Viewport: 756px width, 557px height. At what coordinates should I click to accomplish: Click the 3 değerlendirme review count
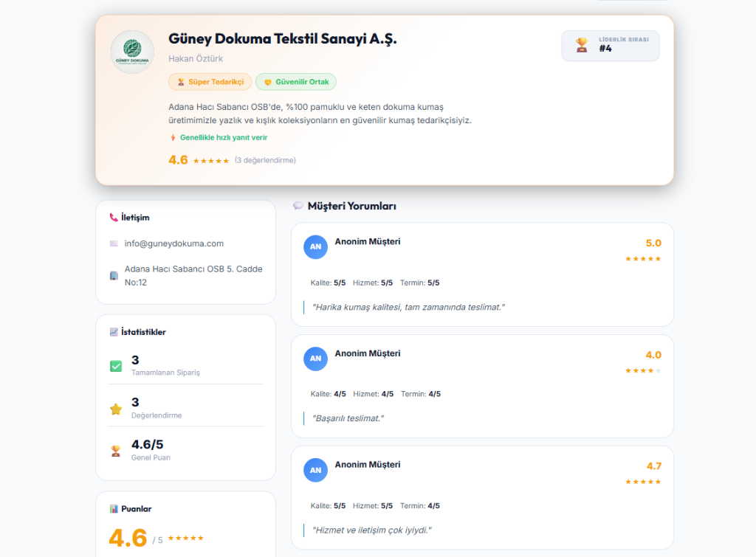[265, 160]
